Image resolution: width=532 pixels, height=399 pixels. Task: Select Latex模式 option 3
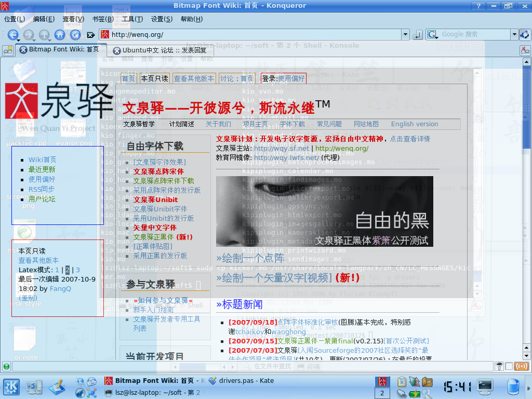pyautogui.click(x=78, y=270)
